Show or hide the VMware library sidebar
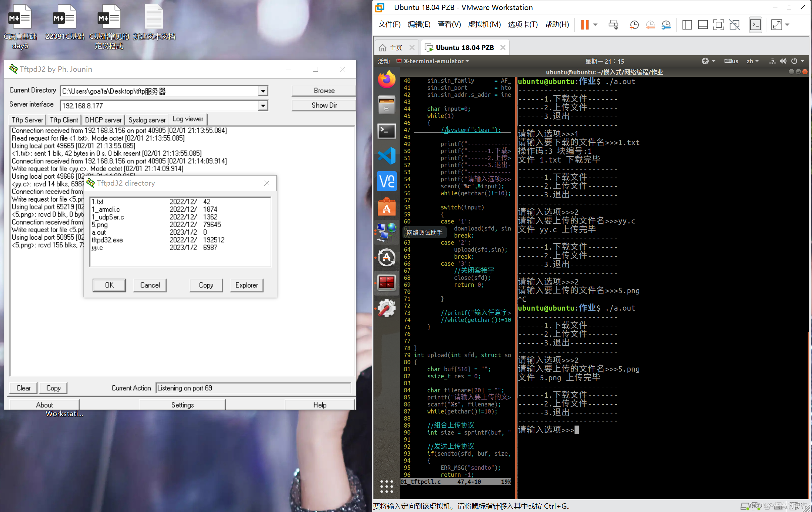Image resolution: width=812 pixels, height=512 pixels. 687,24
